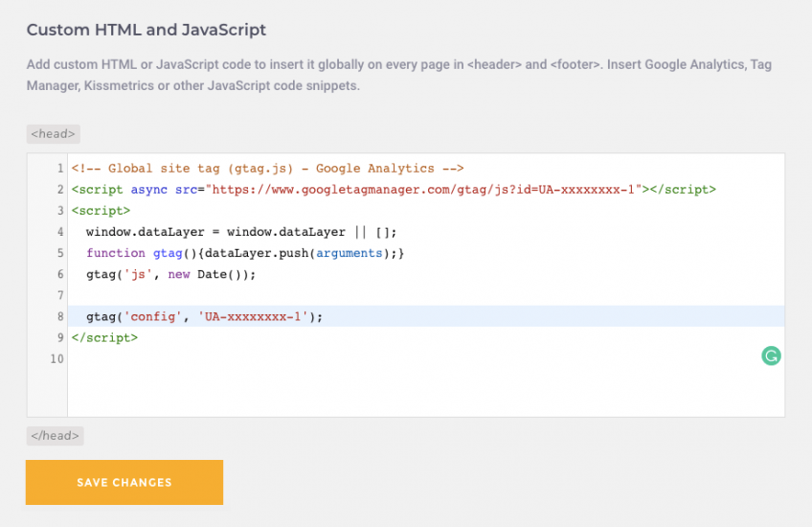Click the function gtag definition on line 5

(245, 253)
